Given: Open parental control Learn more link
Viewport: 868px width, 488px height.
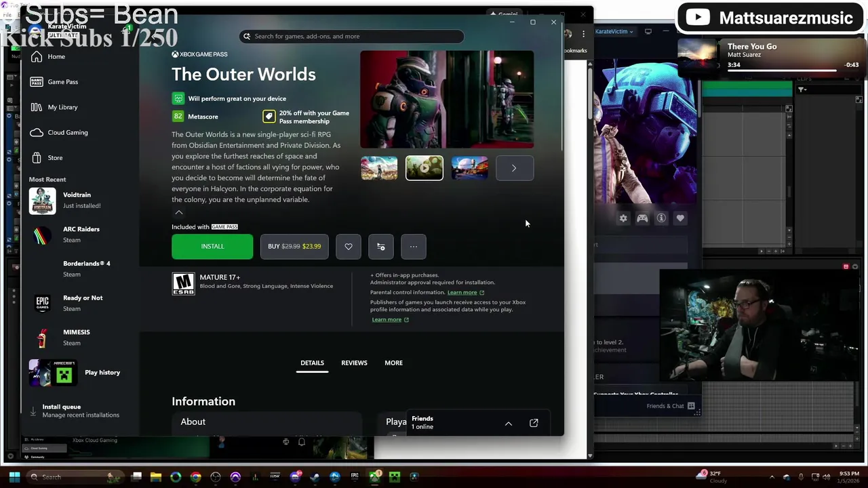Looking at the screenshot, I should (465, 292).
